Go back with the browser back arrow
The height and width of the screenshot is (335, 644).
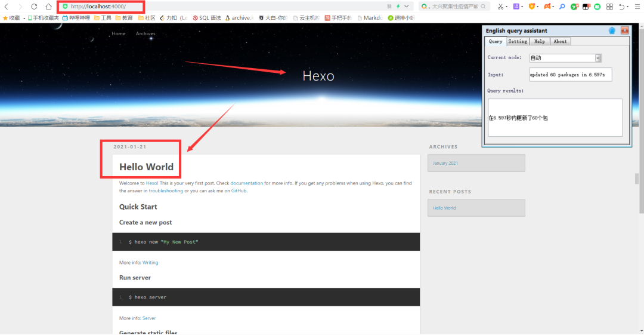[x=6, y=7]
